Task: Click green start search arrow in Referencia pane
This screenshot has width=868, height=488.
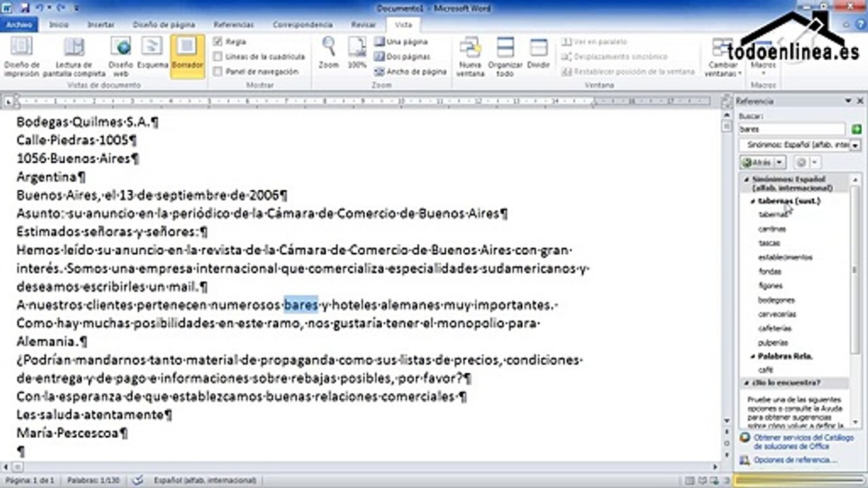Action: point(856,129)
